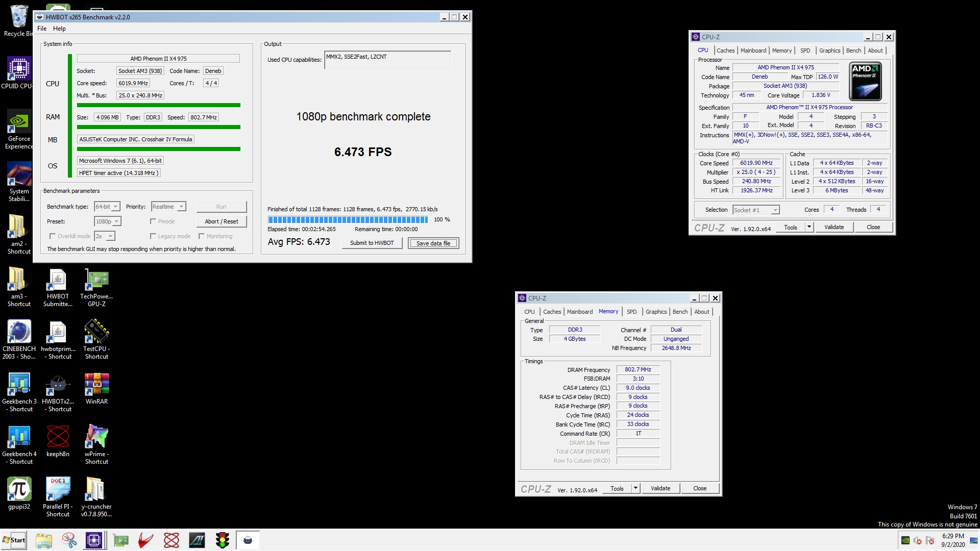Click the traffic light taskbar icon
980x551 pixels.
coord(223,540)
